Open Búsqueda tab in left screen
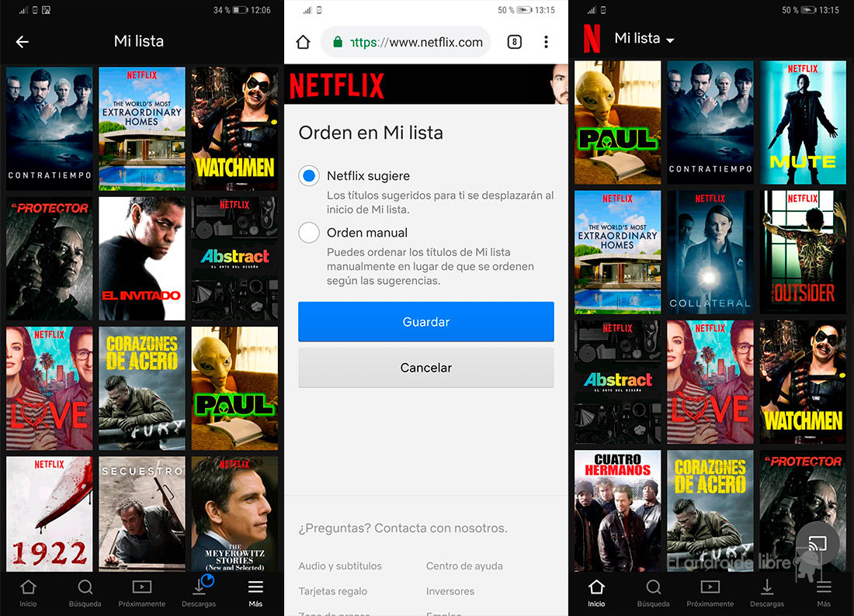854x616 pixels. (85, 594)
